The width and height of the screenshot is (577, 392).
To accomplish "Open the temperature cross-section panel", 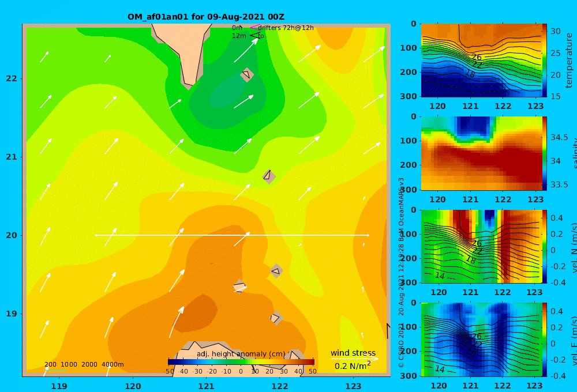I will pyautogui.click(x=481, y=61).
